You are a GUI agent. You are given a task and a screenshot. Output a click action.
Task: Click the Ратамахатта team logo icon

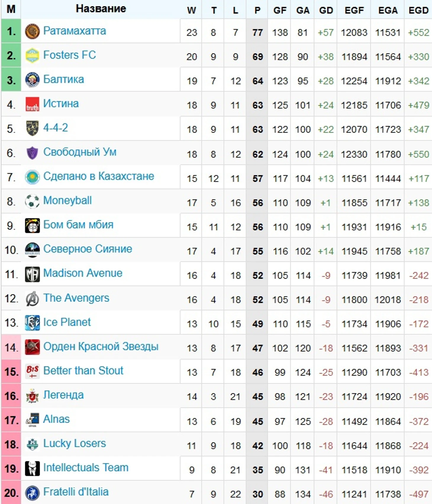(32, 31)
